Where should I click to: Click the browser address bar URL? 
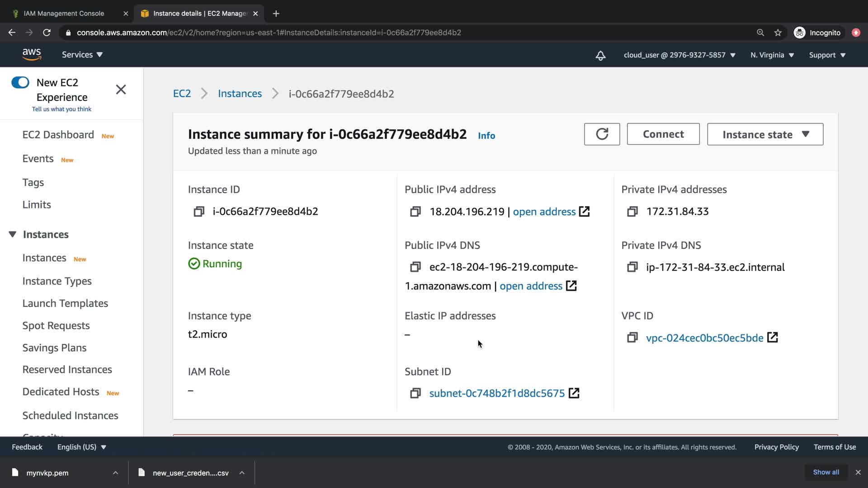coord(269,33)
